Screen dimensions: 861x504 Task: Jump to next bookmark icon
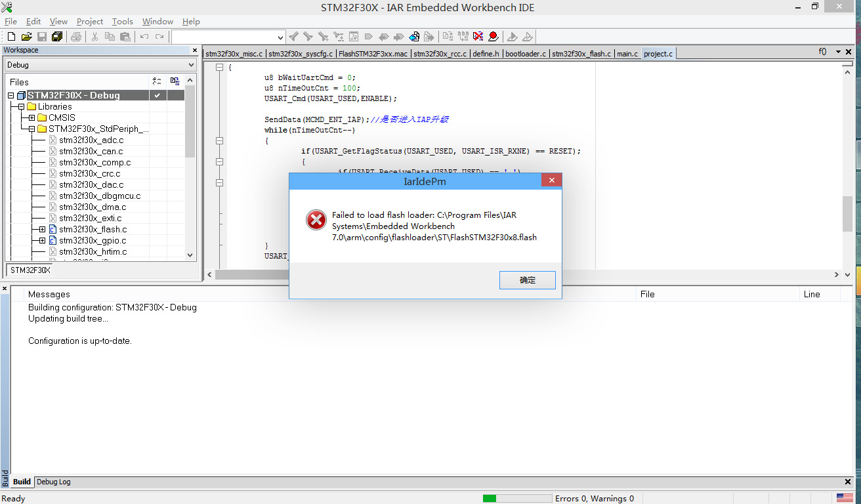pyautogui.click(x=398, y=37)
